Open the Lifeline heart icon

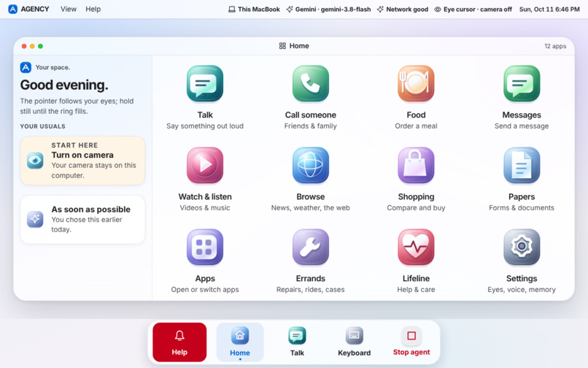point(416,247)
